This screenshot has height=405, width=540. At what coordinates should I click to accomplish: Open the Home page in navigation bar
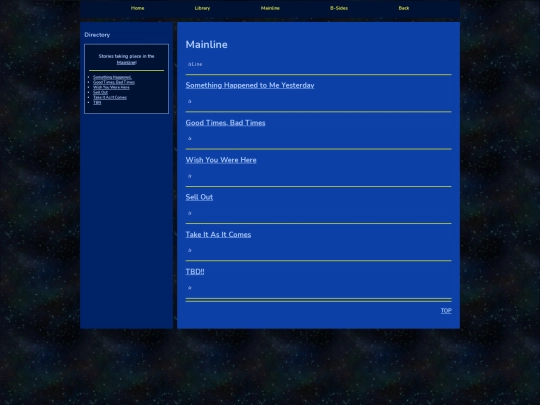click(137, 8)
